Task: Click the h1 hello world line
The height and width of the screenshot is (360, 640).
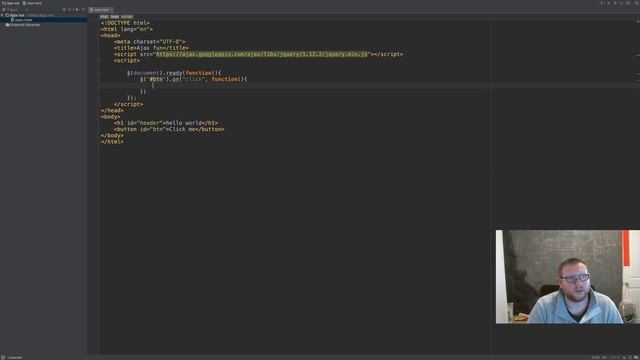Action: [x=166, y=123]
